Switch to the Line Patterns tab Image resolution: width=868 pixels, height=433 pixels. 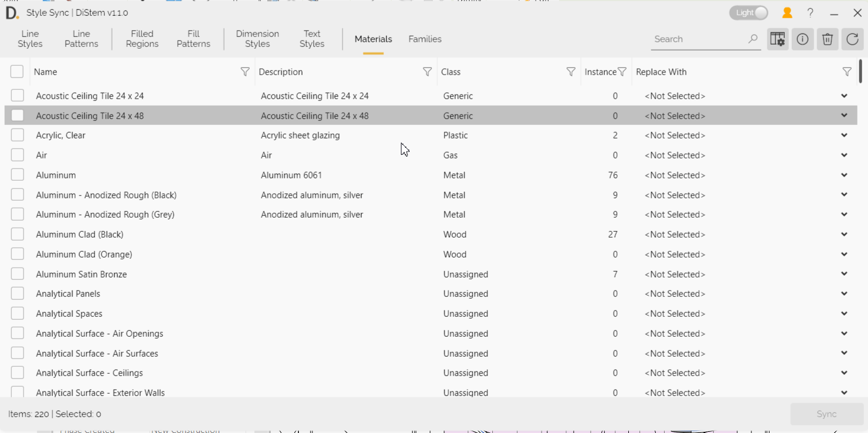[x=81, y=39]
